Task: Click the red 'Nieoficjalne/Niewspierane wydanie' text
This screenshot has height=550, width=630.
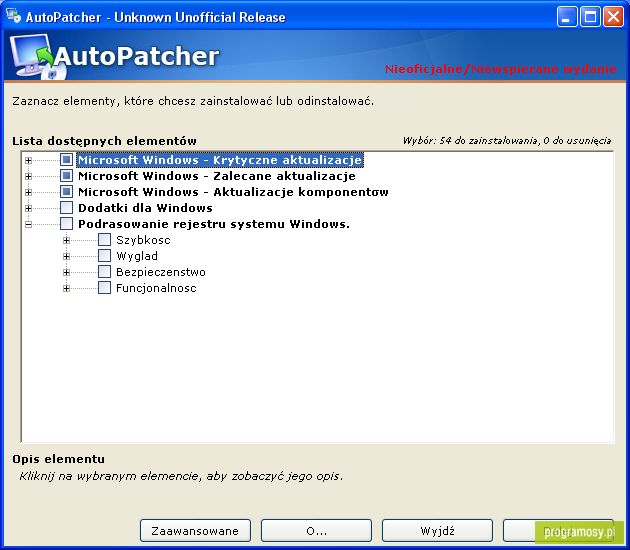Action: tap(501, 69)
